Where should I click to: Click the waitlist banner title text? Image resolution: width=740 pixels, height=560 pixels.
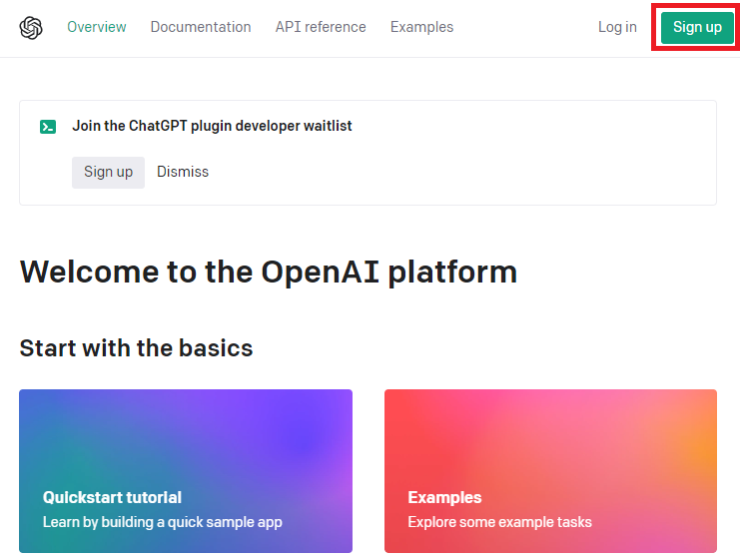(212, 127)
